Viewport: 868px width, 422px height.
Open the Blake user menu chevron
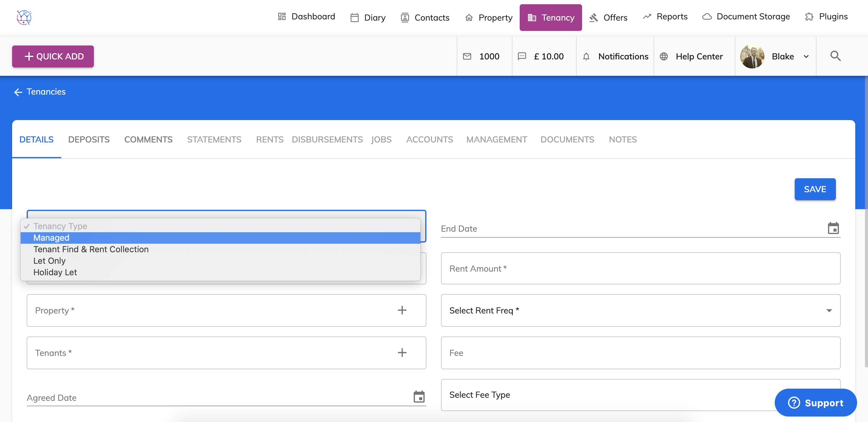(806, 56)
